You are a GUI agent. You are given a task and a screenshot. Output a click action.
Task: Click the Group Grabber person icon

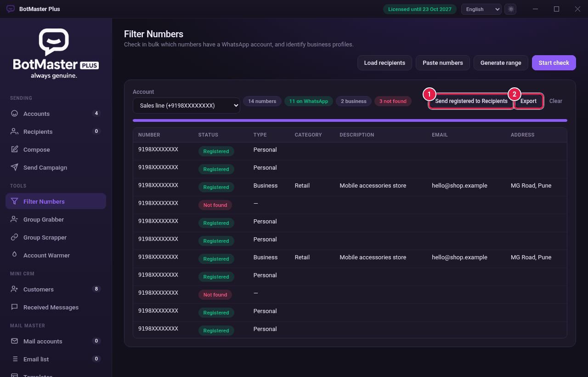point(14,219)
